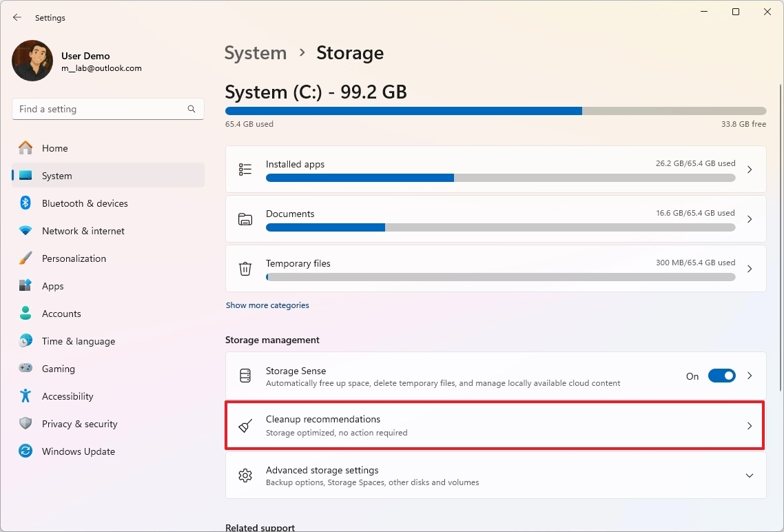The height and width of the screenshot is (532, 784).
Task: Select the System monitor icon in sidebar
Action: tap(25, 176)
